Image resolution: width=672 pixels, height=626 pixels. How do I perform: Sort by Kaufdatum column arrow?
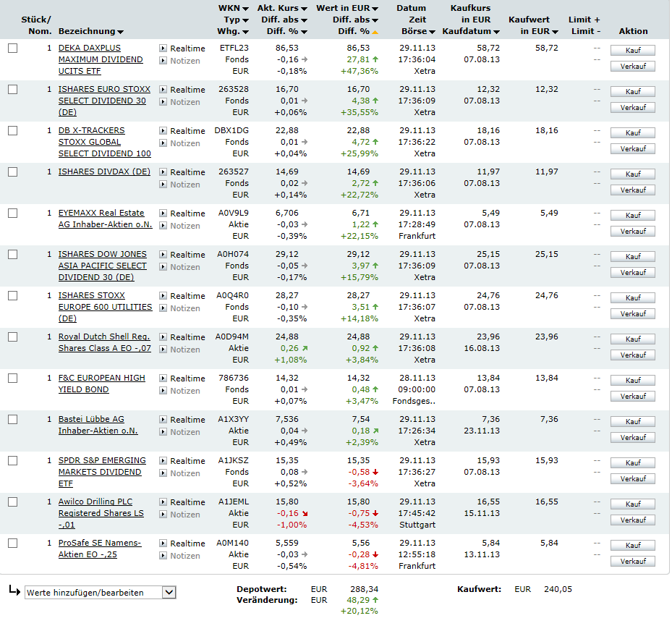(496, 32)
